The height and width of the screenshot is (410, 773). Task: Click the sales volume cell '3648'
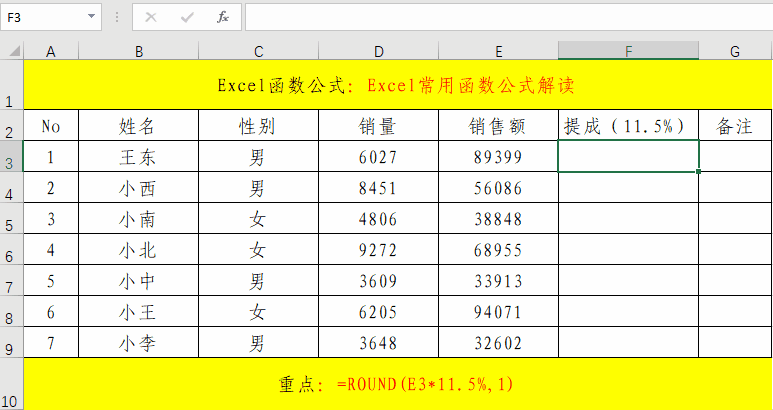(379, 343)
